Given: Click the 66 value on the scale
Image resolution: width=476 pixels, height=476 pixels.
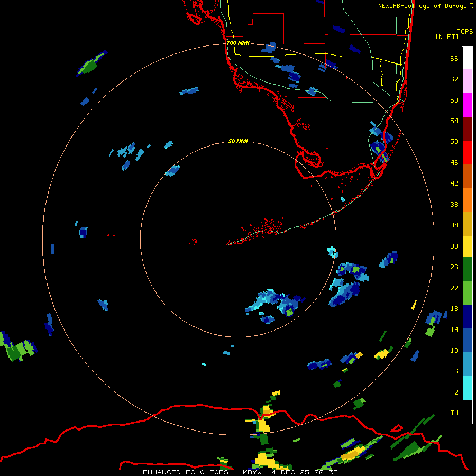Looking at the screenshot, I should (x=454, y=59).
